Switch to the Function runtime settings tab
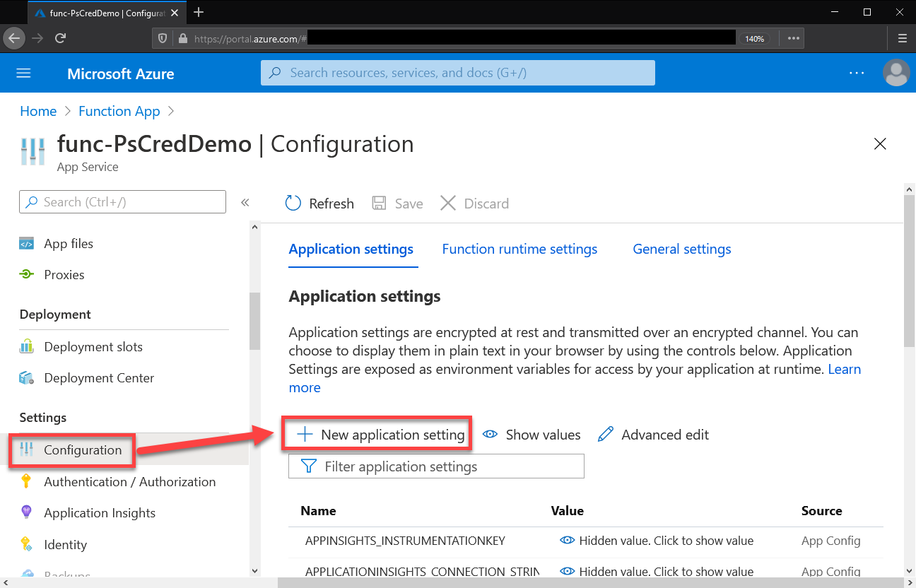916x588 pixels. coord(519,249)
